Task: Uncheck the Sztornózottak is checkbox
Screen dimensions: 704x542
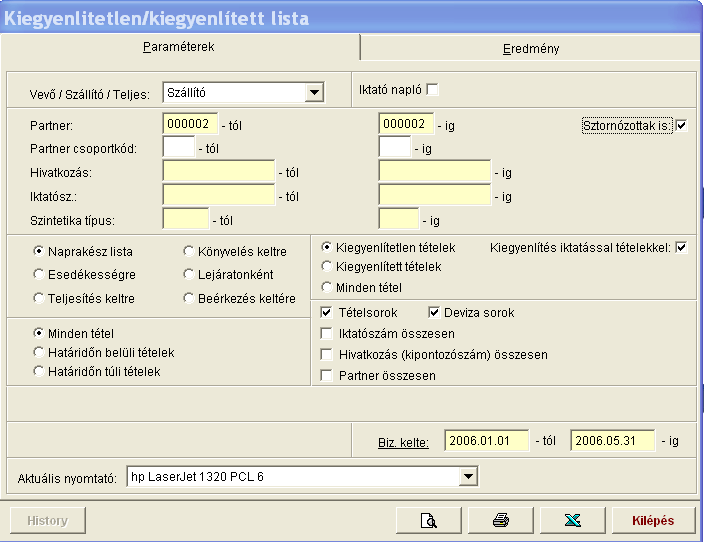Action: click(x=681, y=125)
